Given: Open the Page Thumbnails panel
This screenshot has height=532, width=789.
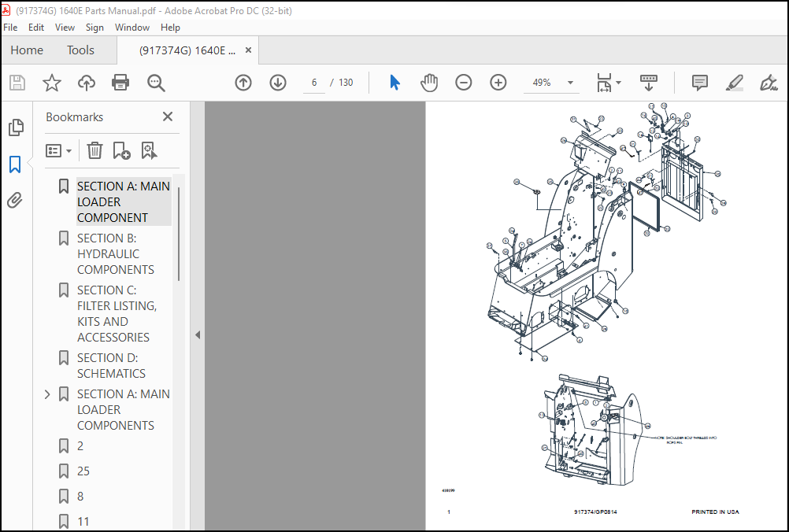Looking at the screenshot, I should coord(16,127).
